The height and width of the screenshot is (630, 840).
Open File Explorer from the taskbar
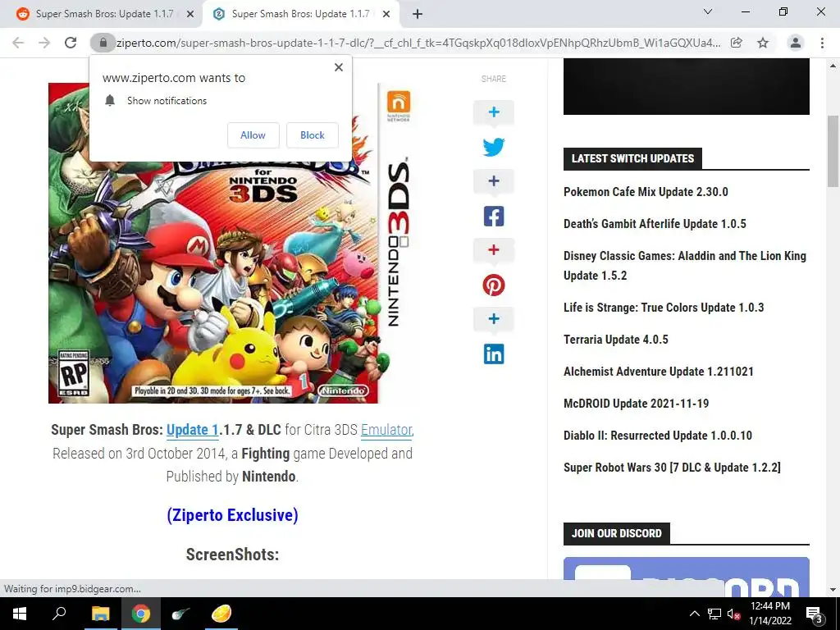[x=100, y=614]
